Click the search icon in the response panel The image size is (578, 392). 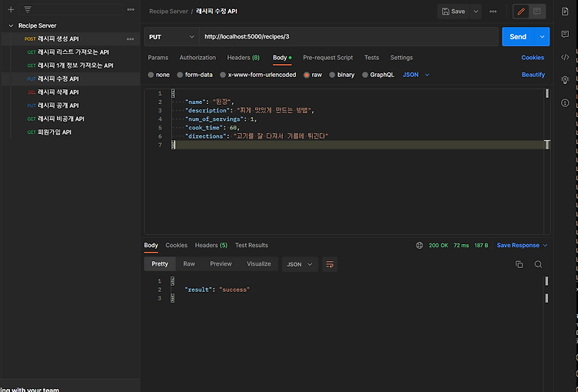(538, 264)
